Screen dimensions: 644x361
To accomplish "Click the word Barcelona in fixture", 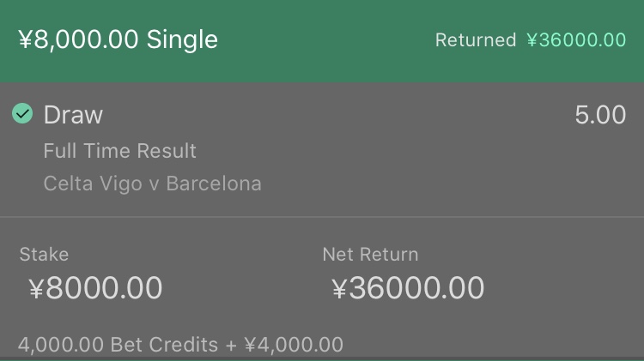I will (214, 184).
